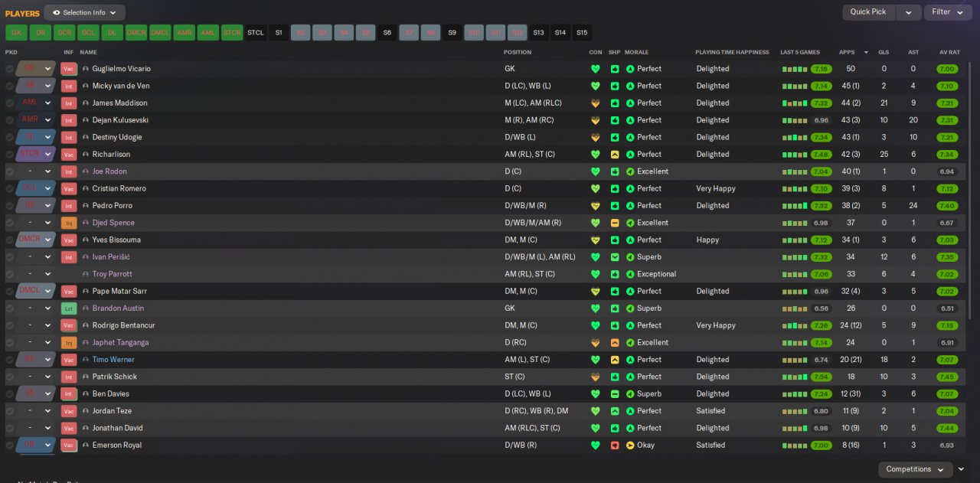Click the Quick Pick button
Viewport: 980px width, 483px height.
coord(868,12)
